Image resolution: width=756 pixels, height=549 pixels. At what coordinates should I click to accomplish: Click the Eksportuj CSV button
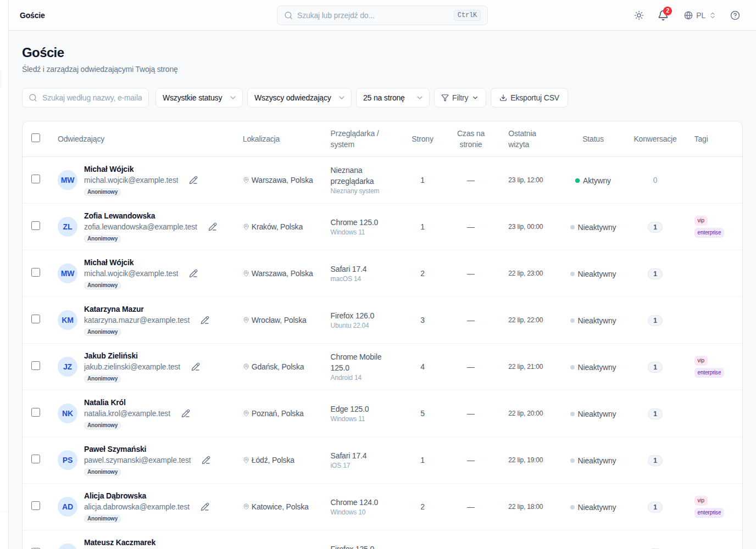[x=529, y=98]
